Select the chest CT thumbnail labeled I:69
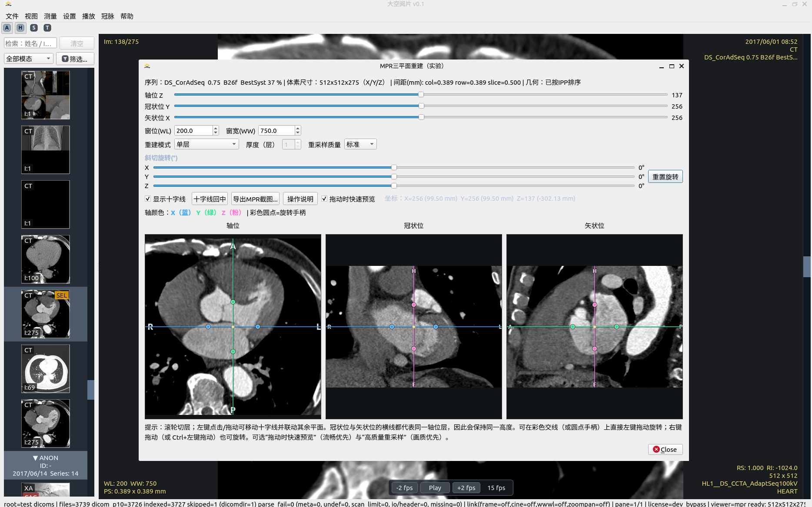 coord(46,369)
